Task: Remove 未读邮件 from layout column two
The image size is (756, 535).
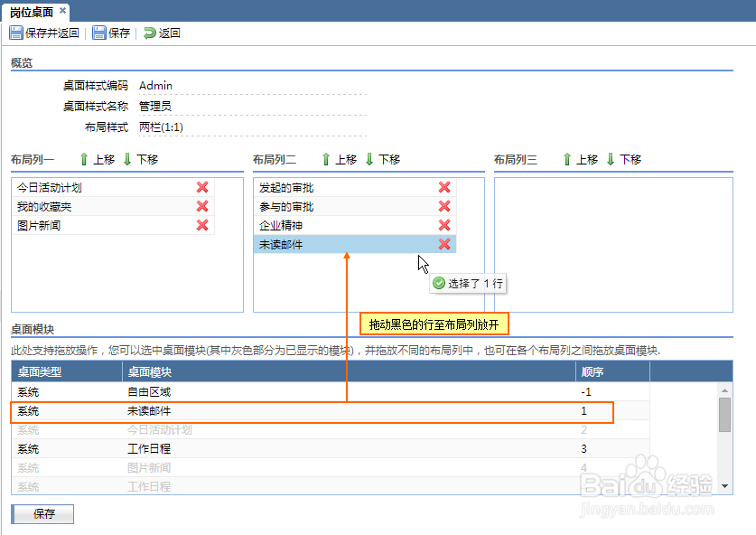Action: (x=444, y=244)
